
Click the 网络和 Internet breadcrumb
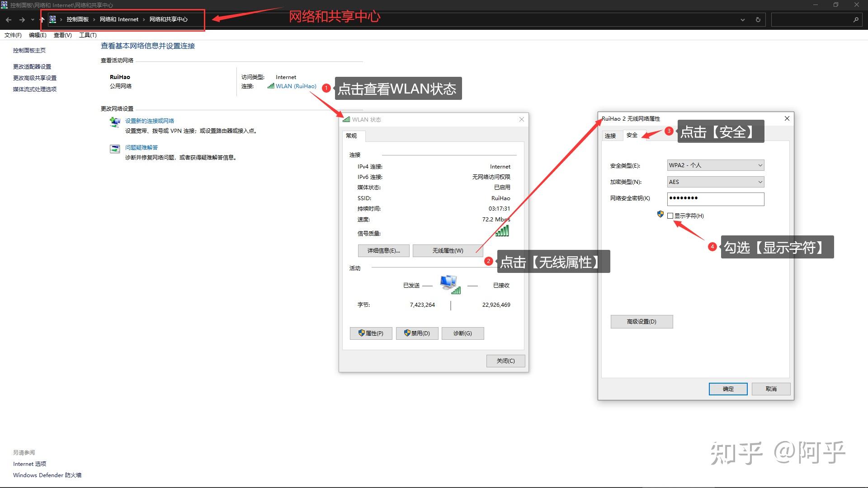click(x=119, y=19)
